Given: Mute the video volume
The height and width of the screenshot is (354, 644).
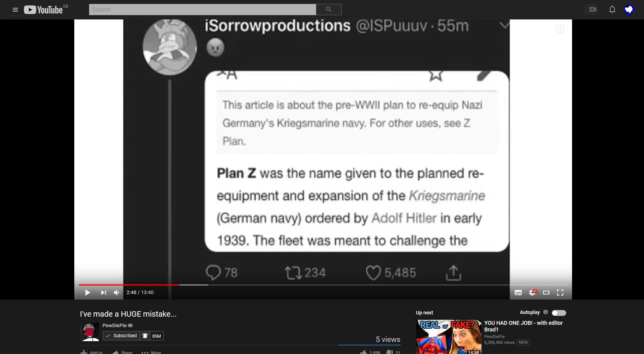Looking at the screenshot, I should pyautogui.click(x=116, y=292).
